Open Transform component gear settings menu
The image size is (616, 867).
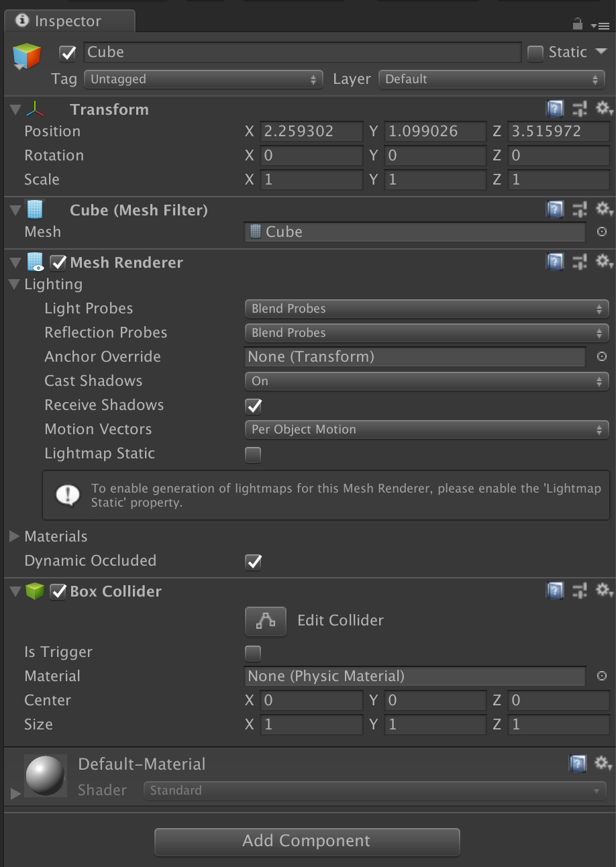(603, 109)
